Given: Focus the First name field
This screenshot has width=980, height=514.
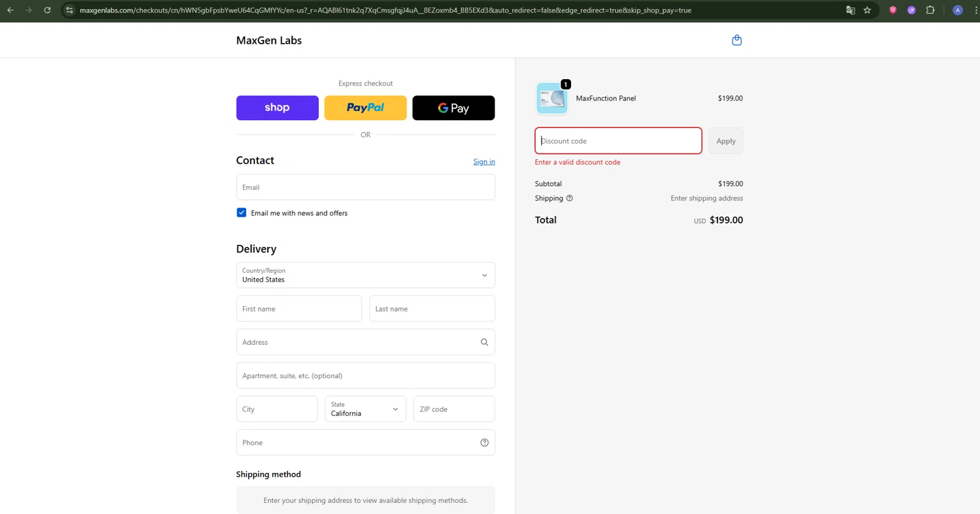Looking at the screenshot, I should coord(299,309).
